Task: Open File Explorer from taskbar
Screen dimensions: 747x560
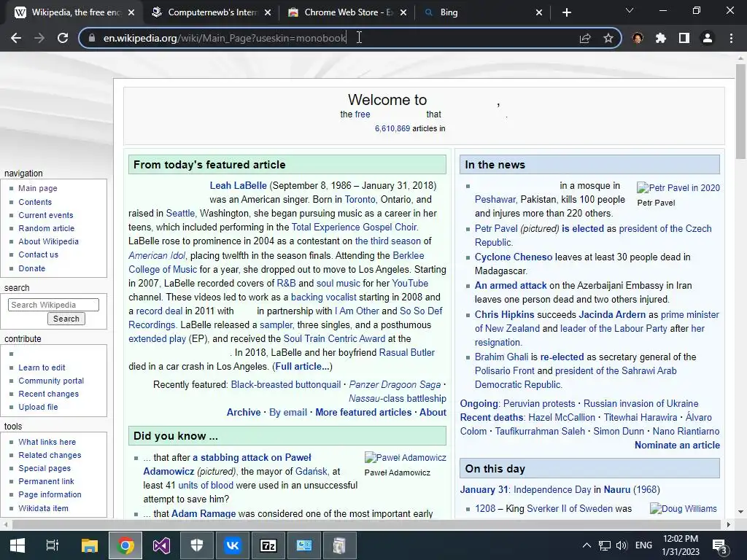Action: pos(89,545)
